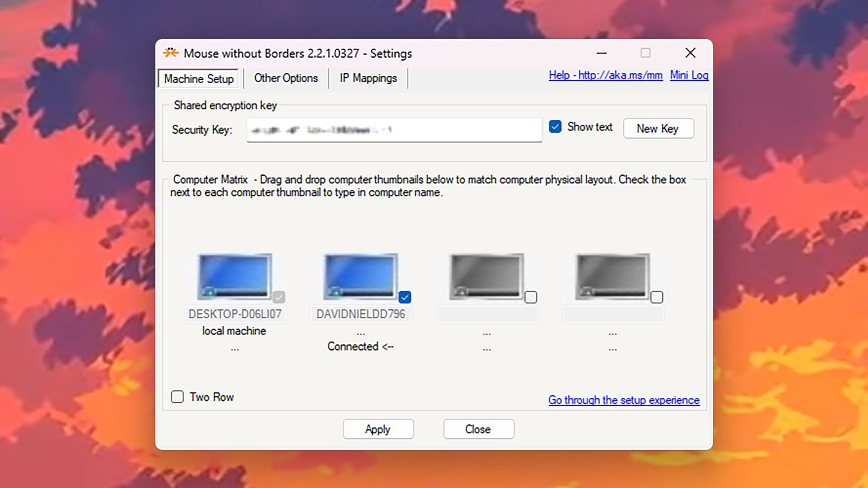Open the IP Mappings tab
The image size is (868, 488).
tap(368, 78)
